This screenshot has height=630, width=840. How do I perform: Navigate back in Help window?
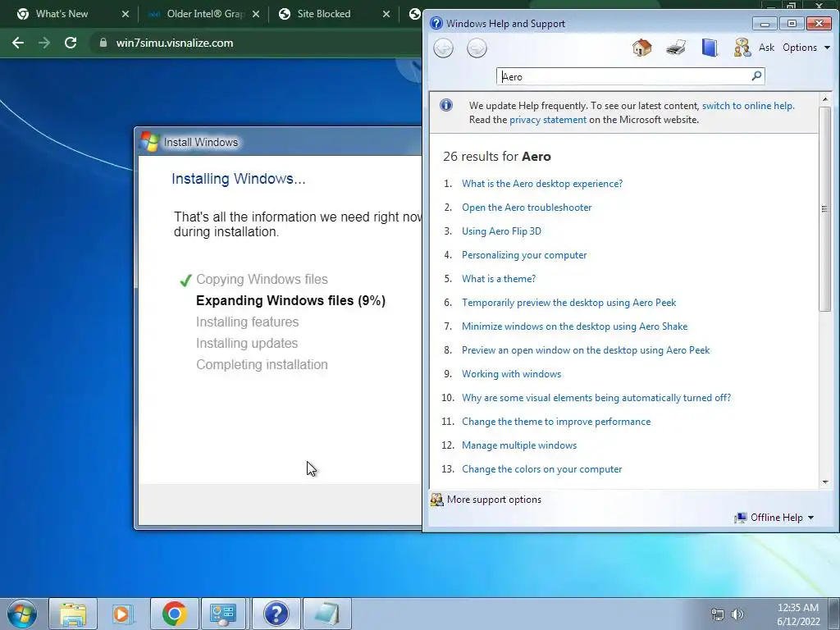(443, 48)
